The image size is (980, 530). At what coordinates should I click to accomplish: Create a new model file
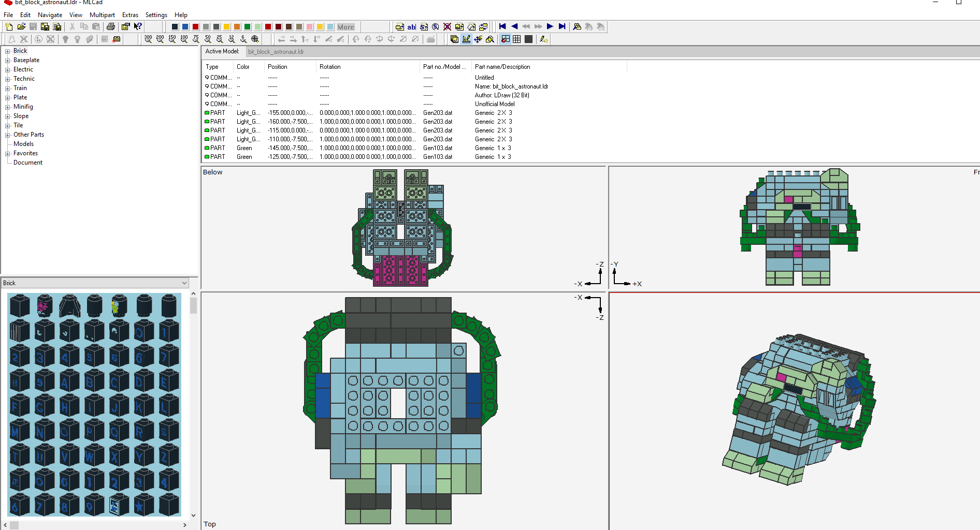(x=9, y=27)
